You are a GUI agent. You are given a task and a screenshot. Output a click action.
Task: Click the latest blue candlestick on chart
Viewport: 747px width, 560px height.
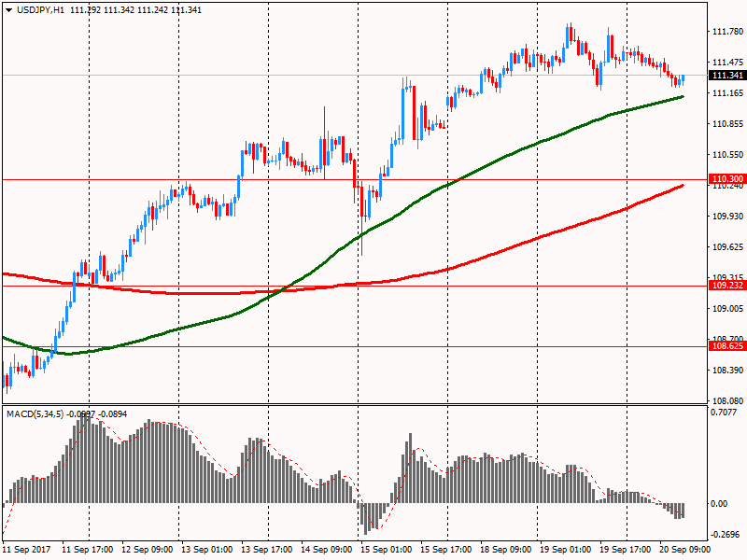tap(684, 79)
